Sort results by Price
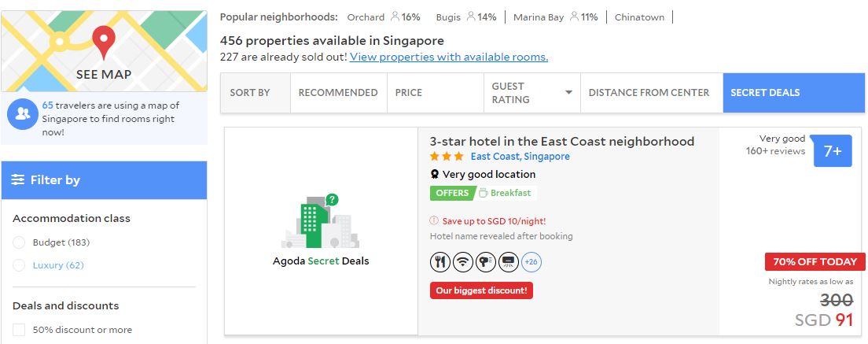 (409, 93)
